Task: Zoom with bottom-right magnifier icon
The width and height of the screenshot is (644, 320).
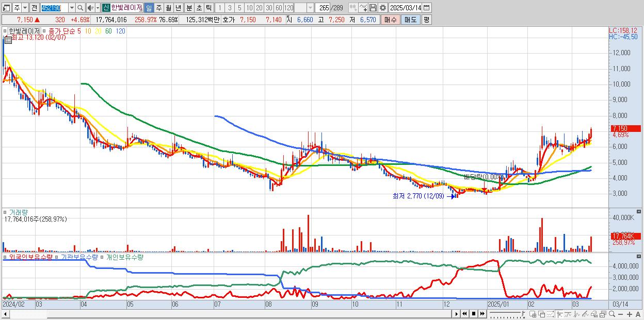Action: [612, 314]
